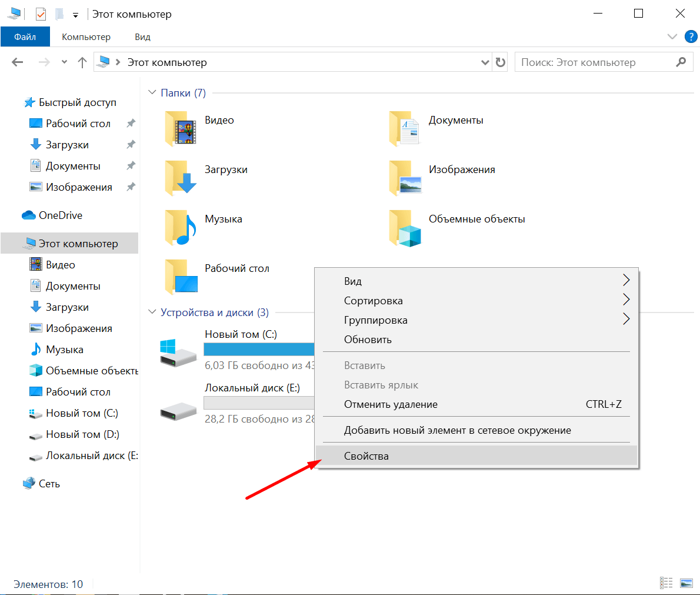Open Вид submenu in context menu
Viewport: 700px width, 595px height.
pos(476,281)
